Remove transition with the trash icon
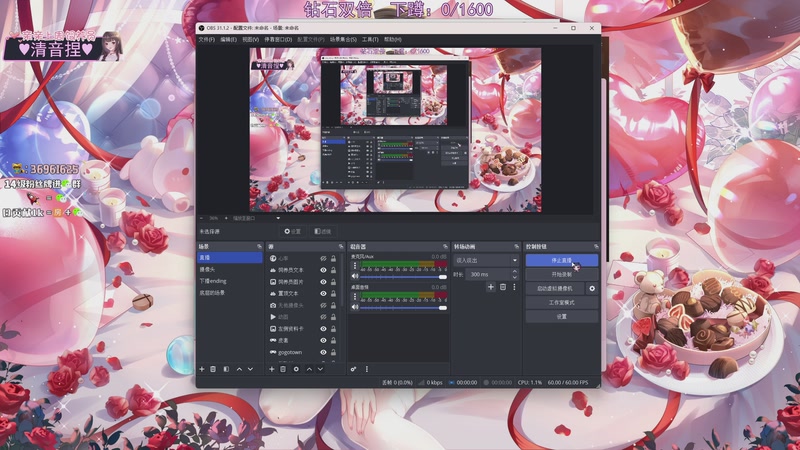 tap(503, 287)
